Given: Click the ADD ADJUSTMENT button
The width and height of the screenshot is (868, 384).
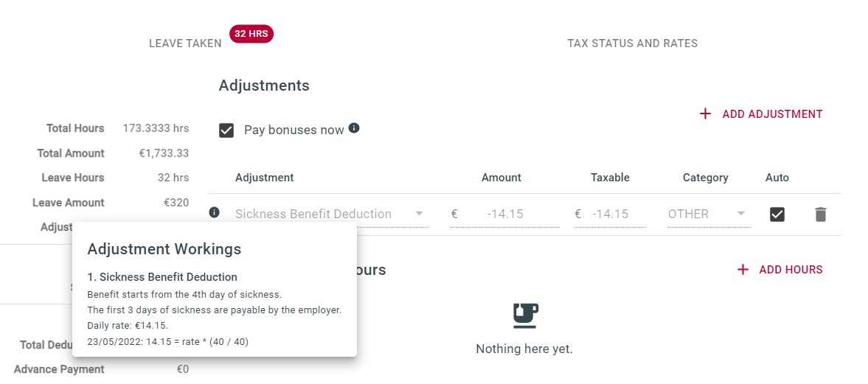Looking at the screenshot, I should coord(761,114).
